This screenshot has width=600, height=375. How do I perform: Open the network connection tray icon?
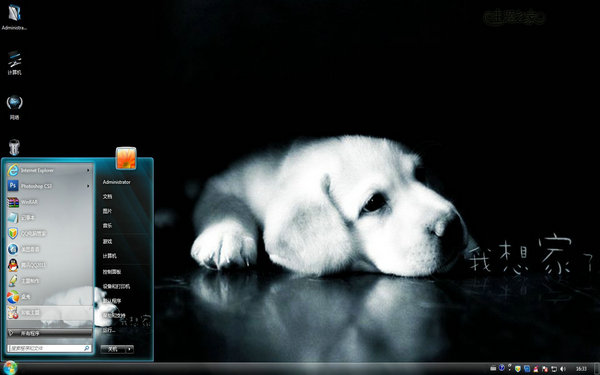[554, 369]
